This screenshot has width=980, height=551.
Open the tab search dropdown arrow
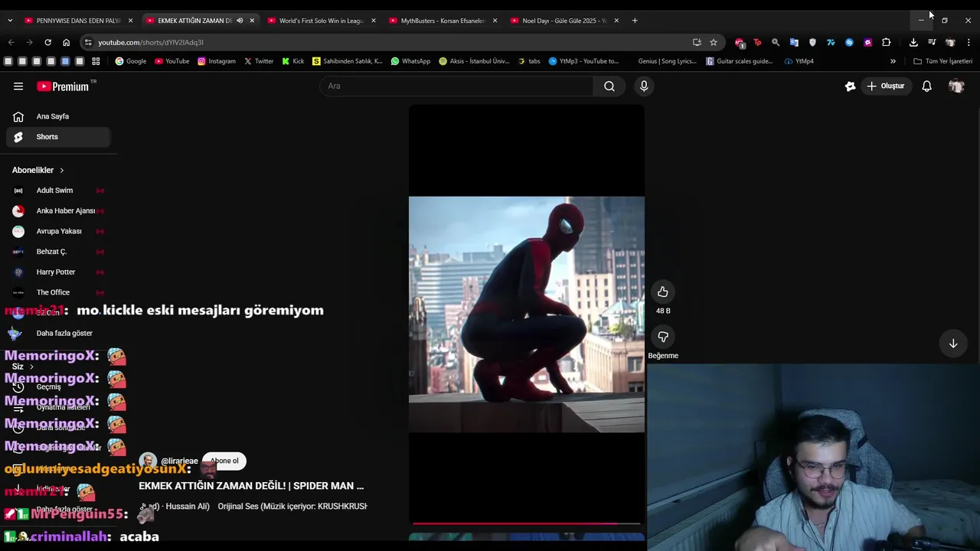pos(10,21)
